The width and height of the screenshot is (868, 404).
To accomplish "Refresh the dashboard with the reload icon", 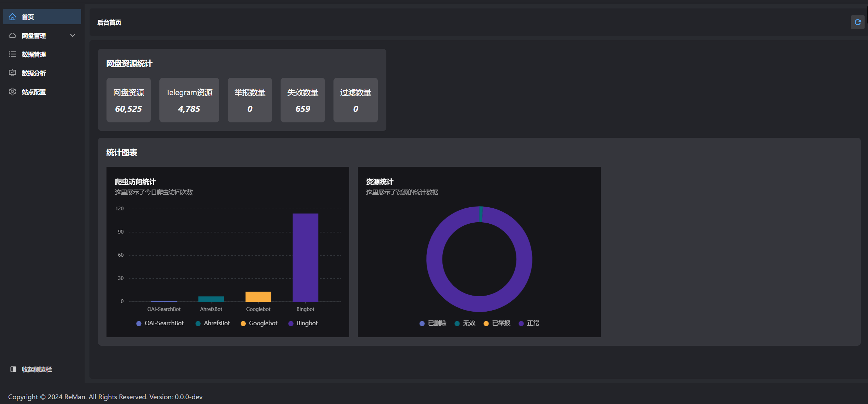I will pos(857,22).
